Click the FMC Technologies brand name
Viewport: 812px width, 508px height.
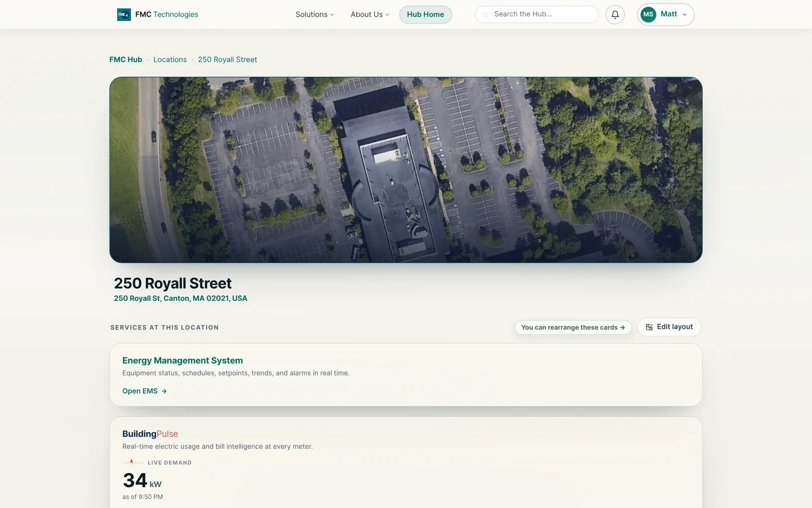pyautogui.click(x=166, y=14)
